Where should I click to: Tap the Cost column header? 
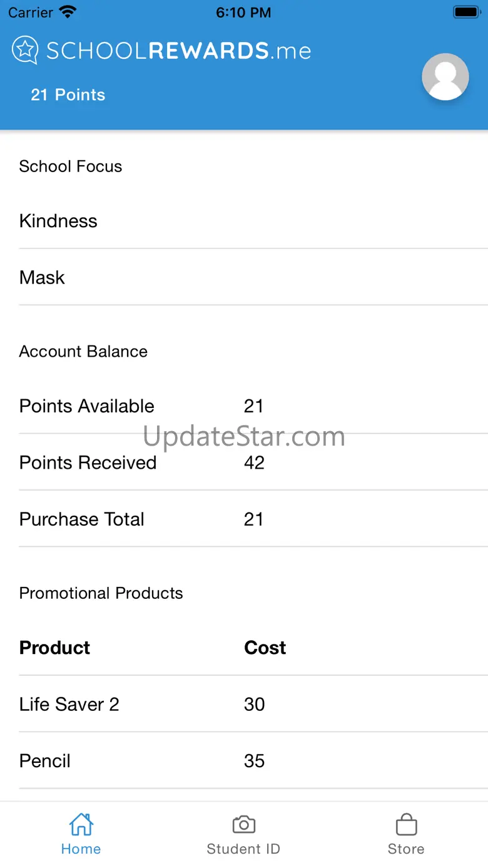pos(265,648)
